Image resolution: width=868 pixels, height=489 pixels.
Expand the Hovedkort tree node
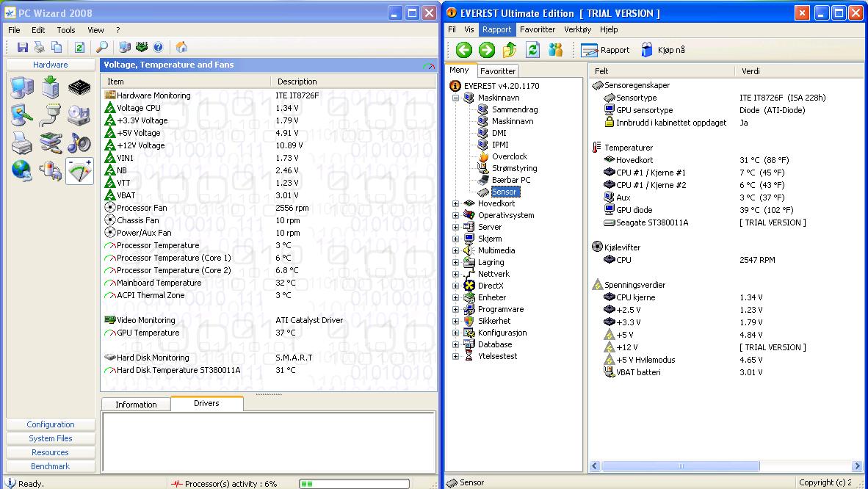pyautogui.click(x=455, y=204)
